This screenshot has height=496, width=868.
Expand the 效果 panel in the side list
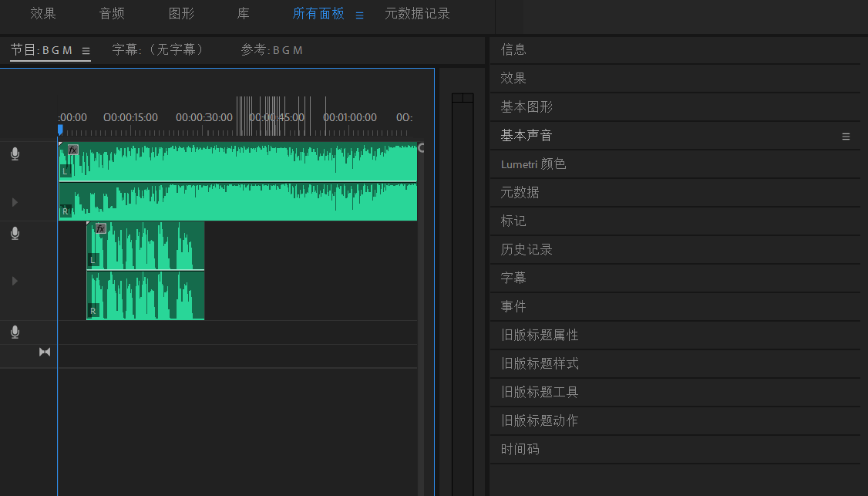coord(675,78)
